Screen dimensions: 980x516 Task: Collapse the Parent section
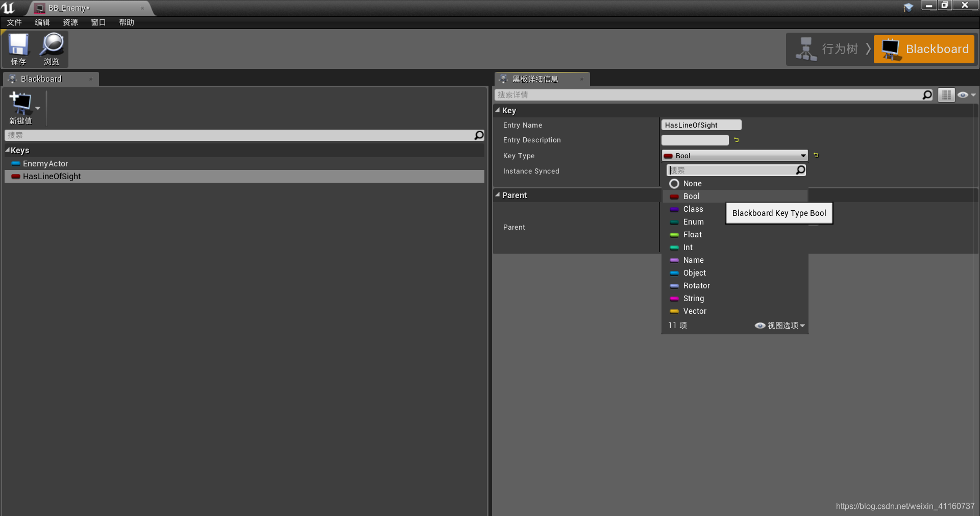tap(498, 194)
